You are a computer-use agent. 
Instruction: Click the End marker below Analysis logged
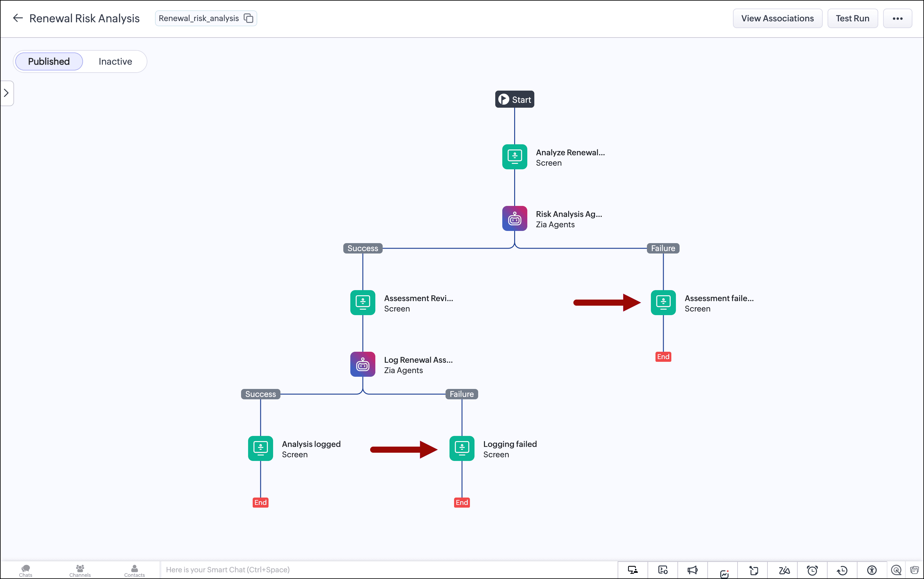coord(261,502)
